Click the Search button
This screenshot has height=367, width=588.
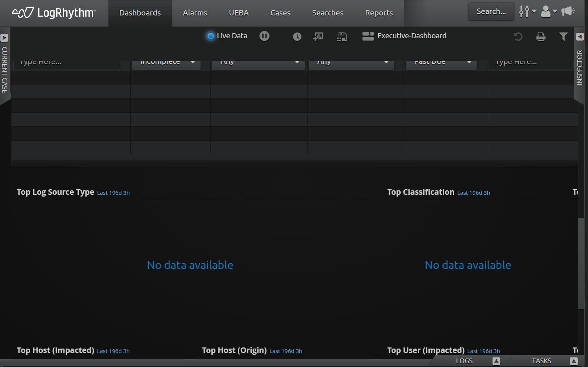pyautogui.click(x=491, y=11)
